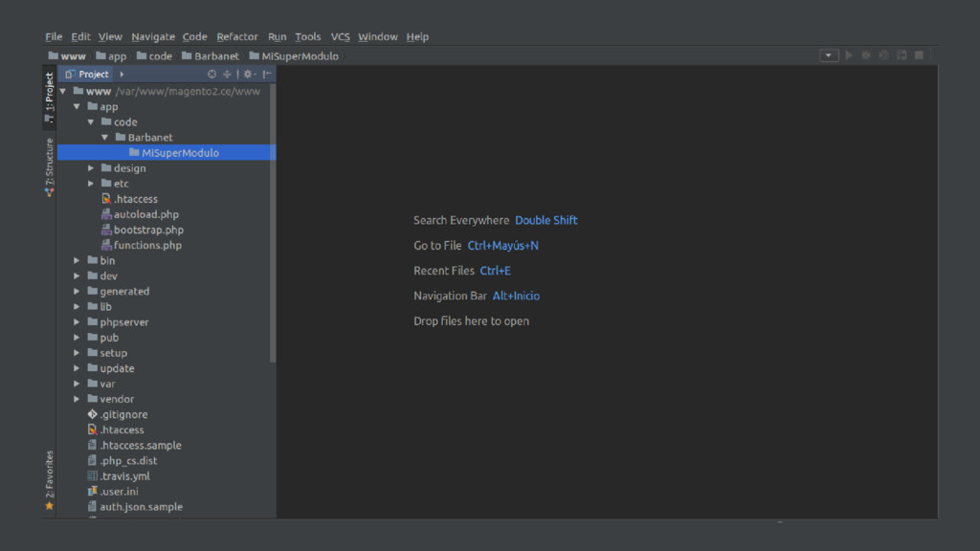Collapse the code folder arrow
Image resolution: width=980 pixels, height=551 pixels.
[x=91, y=121]
